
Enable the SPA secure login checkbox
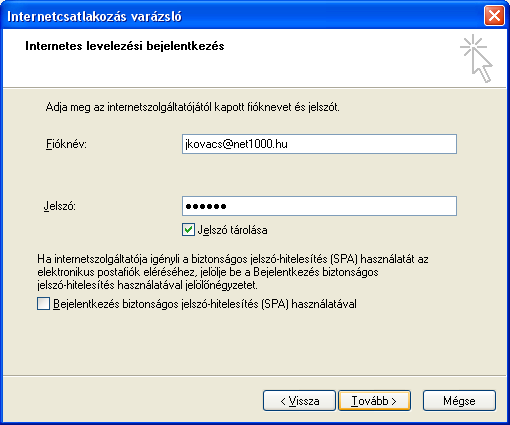pos(43,304)
